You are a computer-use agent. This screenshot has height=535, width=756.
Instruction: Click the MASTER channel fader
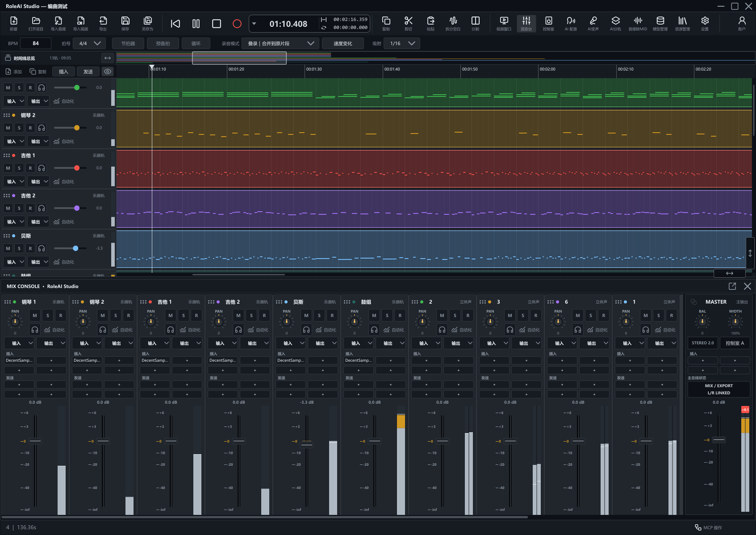[x=719, y=440]
